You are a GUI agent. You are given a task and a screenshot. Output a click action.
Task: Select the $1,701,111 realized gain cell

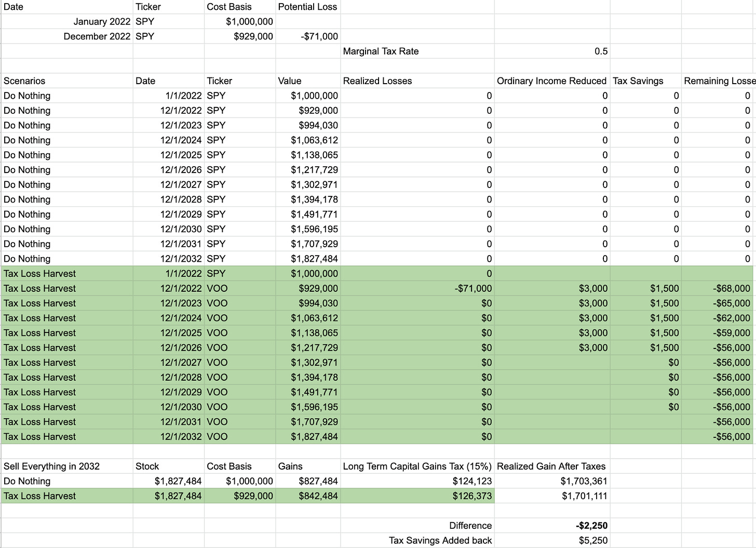(552, 496)
